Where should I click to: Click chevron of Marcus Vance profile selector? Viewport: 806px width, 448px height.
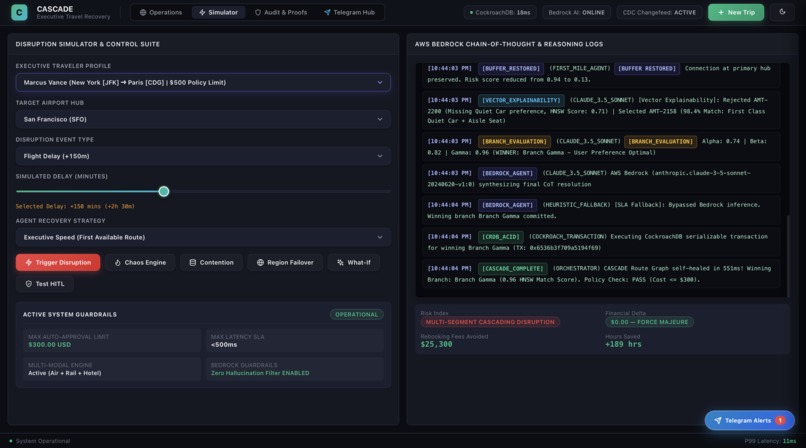(x=380, y=82)
